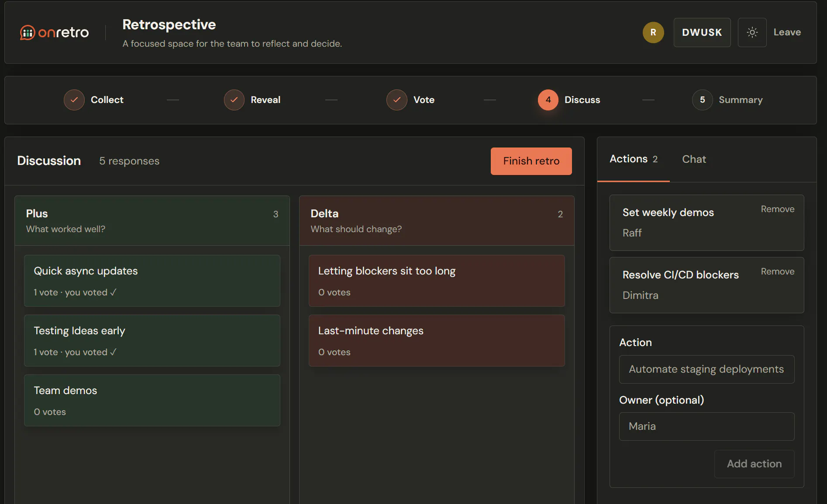The height and width of the screenshot is (504, 827).
Task: Click the Dimitra owner name
Action: click(640, 295)
